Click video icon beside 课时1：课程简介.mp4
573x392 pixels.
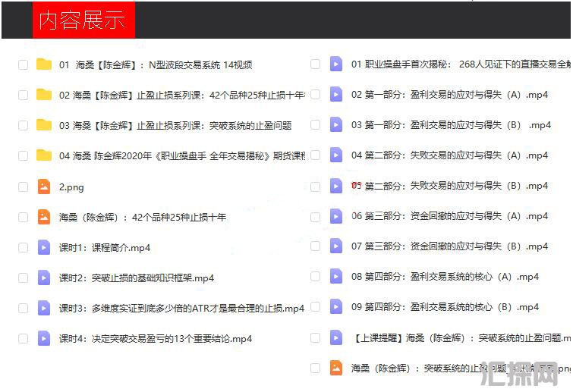[x=44, y=247]
